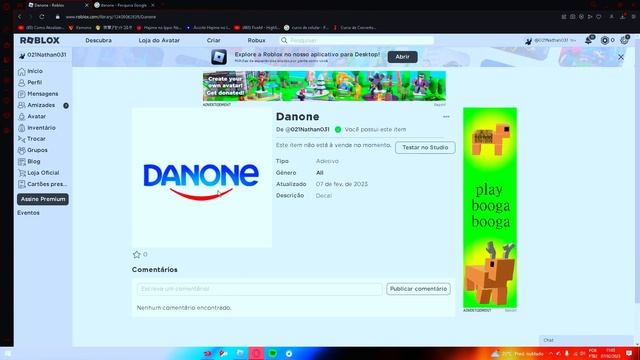Open File Explorer from the taskbar
The image size is (640, 360).
pyautogui.click(x=240, y=353)
